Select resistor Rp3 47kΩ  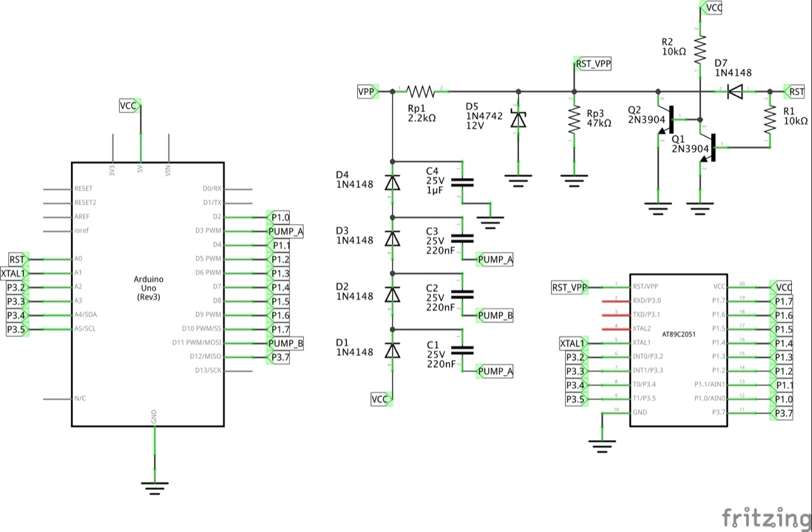point(574,119)
